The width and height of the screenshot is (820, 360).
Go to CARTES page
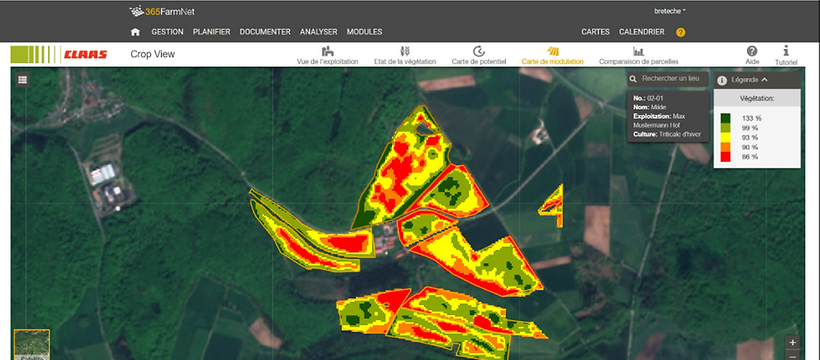pyautogui.click(x=596, y=32)
